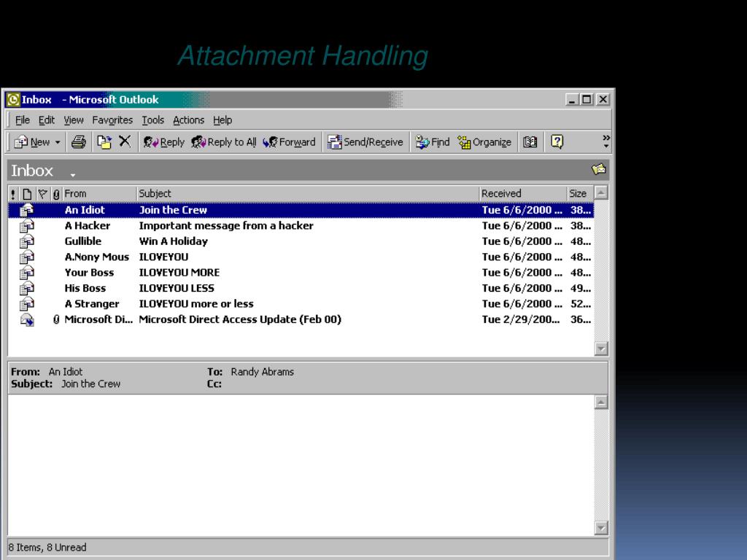The height and width of the screenshot is (560, 747).
Task: Click the preview pane scroll up arrow
Action: click(601, 402)
